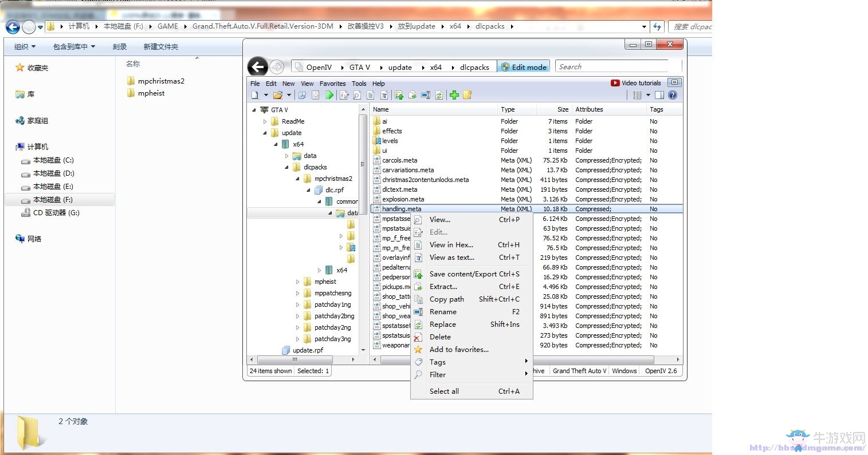The image size is (868, 455).
Task: Click the blue help question mark icon
Action: pos(673,95)
